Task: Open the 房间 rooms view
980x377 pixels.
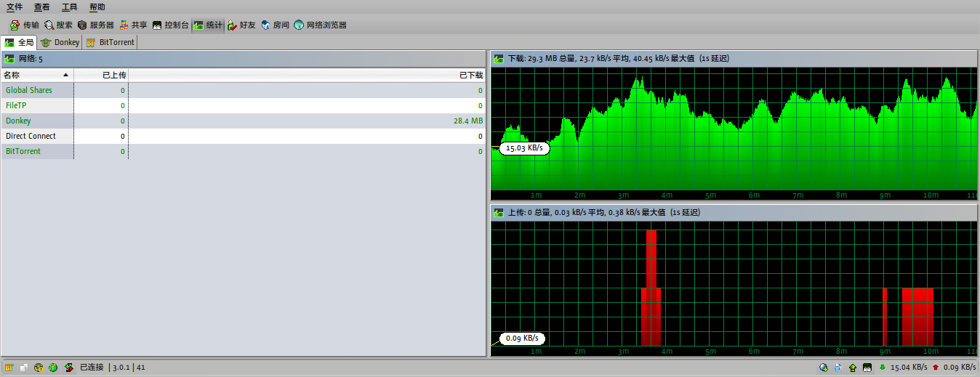Action: 275,25
